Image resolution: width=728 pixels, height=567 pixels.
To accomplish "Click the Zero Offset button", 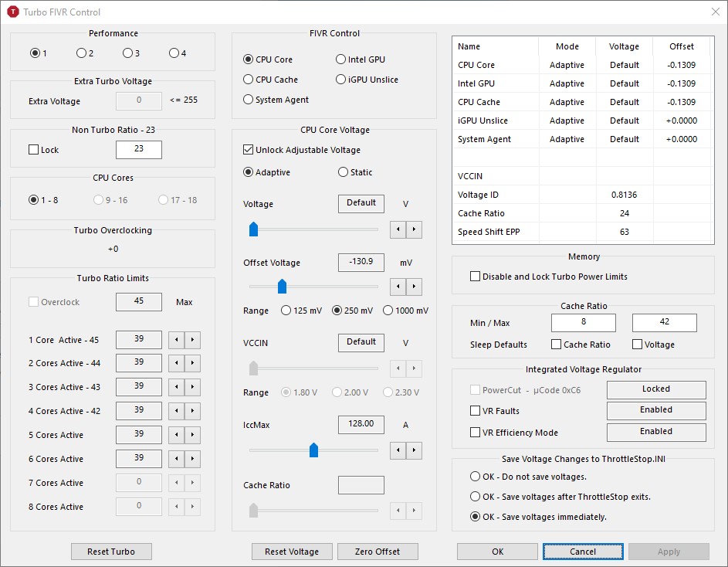I will click(x=378, y=552).
